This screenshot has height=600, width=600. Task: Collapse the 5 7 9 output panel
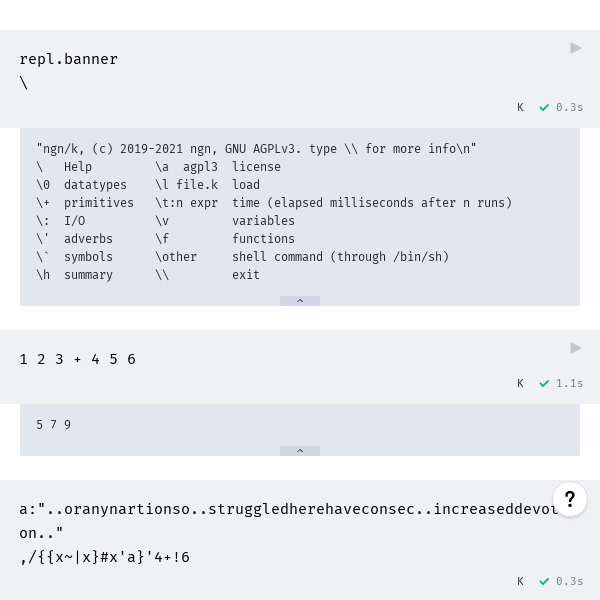[x=300, y=451]
